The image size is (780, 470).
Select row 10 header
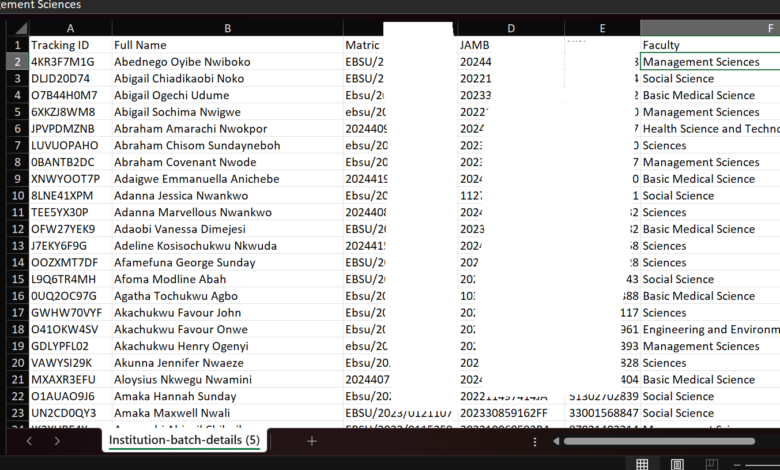[x=14, y=196]
